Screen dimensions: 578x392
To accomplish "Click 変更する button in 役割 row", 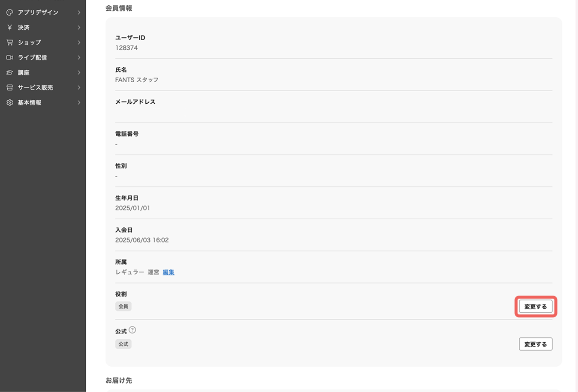I will coord(536,306).
